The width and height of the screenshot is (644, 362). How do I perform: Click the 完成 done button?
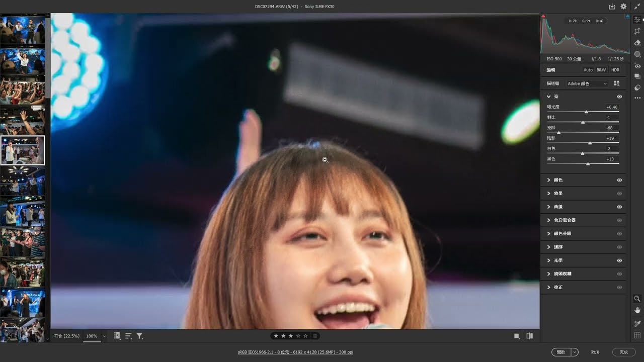click(x=624, y=352)
